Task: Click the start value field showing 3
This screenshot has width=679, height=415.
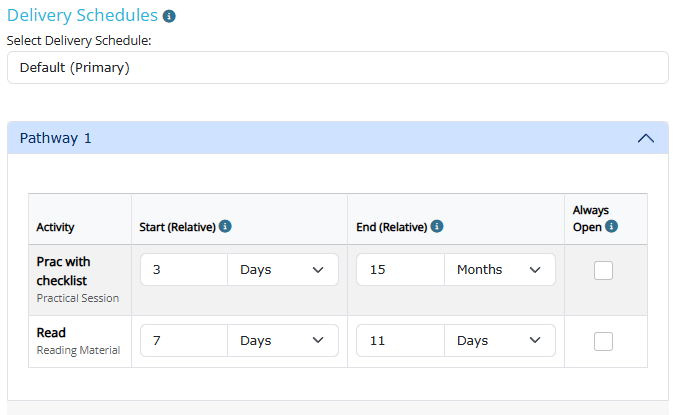Action: 184,270
